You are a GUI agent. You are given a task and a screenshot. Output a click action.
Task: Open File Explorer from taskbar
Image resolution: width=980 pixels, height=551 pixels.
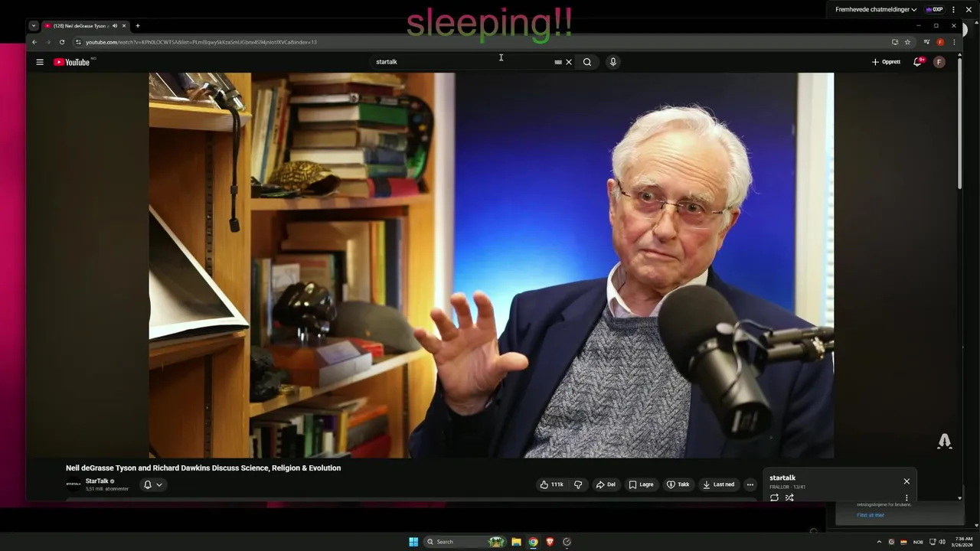(x=516, y=542)
